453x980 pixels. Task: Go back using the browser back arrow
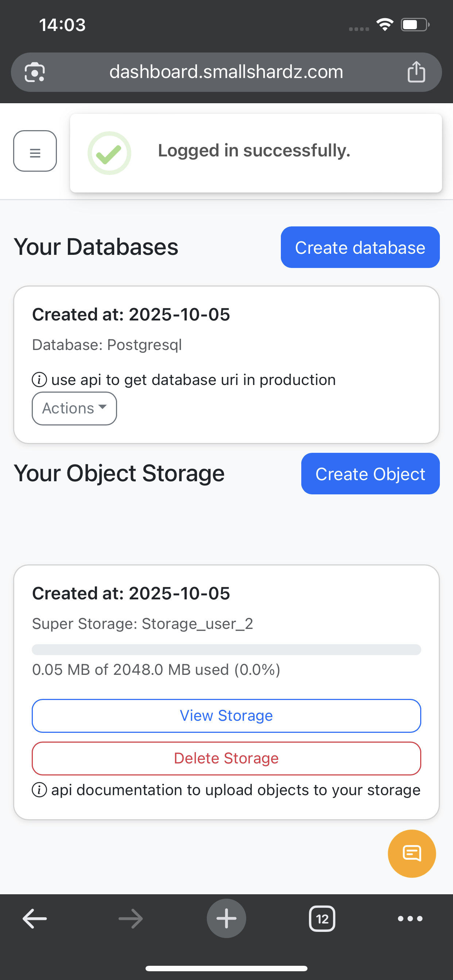(x=35, y=918)
